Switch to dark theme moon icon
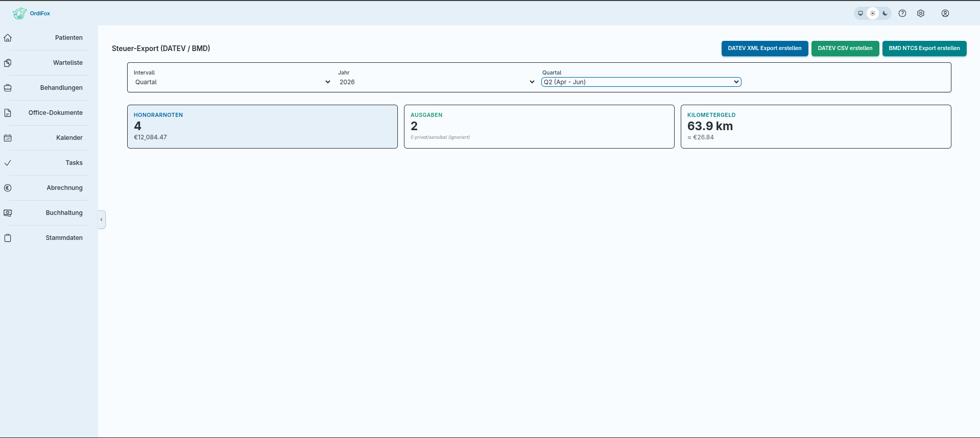The image size is (980, 438). [885, 13]
